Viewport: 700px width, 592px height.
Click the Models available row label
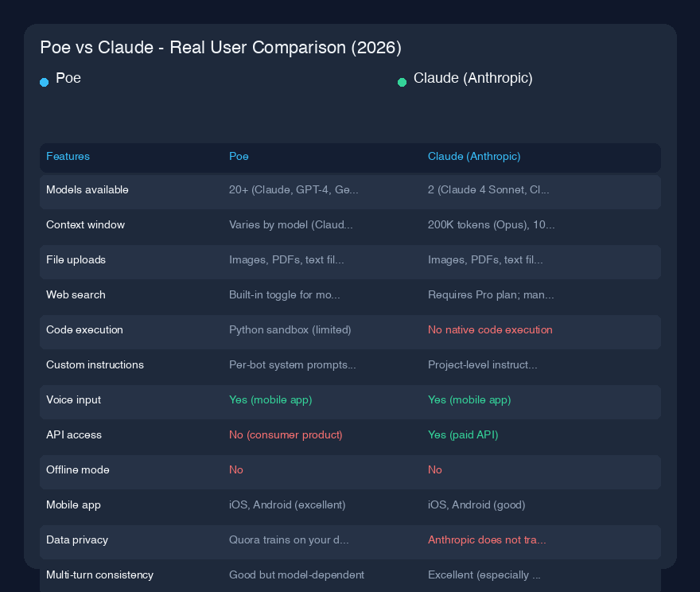click(x=87, y=189)
